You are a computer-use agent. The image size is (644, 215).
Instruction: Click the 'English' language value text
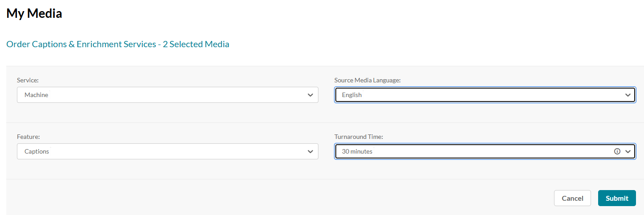pos(352,95)
